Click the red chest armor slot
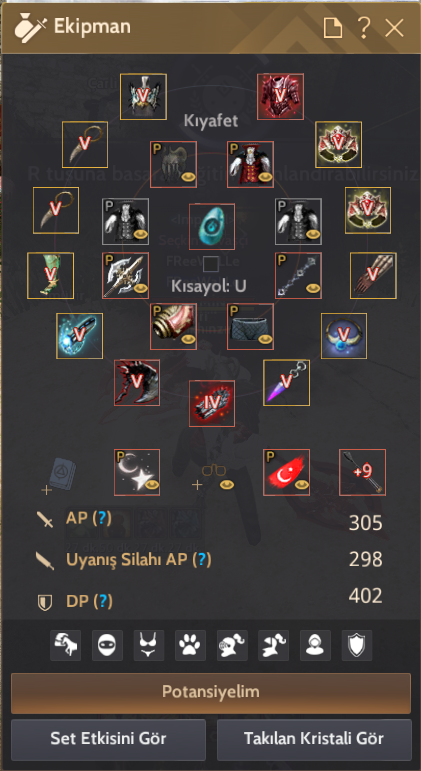Screen dimensions: 421x771 tap(280, 97)
